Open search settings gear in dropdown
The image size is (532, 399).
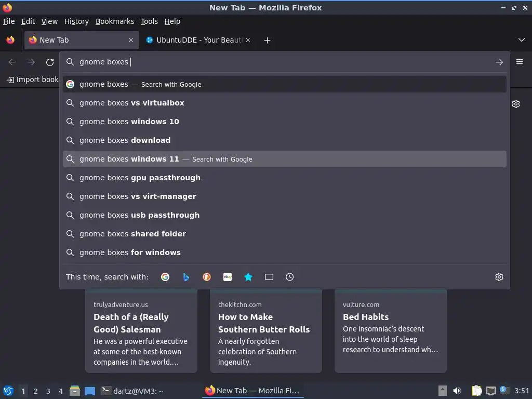499,277
